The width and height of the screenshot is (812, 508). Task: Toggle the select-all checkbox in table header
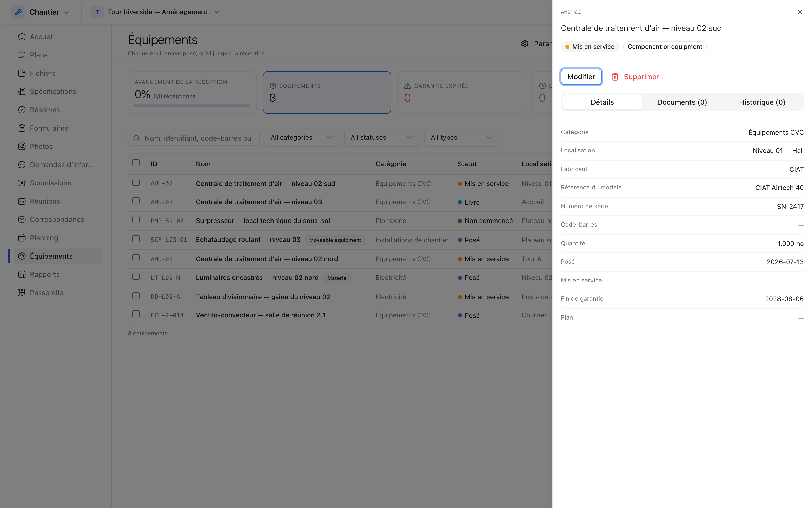(x=136, y=163)
